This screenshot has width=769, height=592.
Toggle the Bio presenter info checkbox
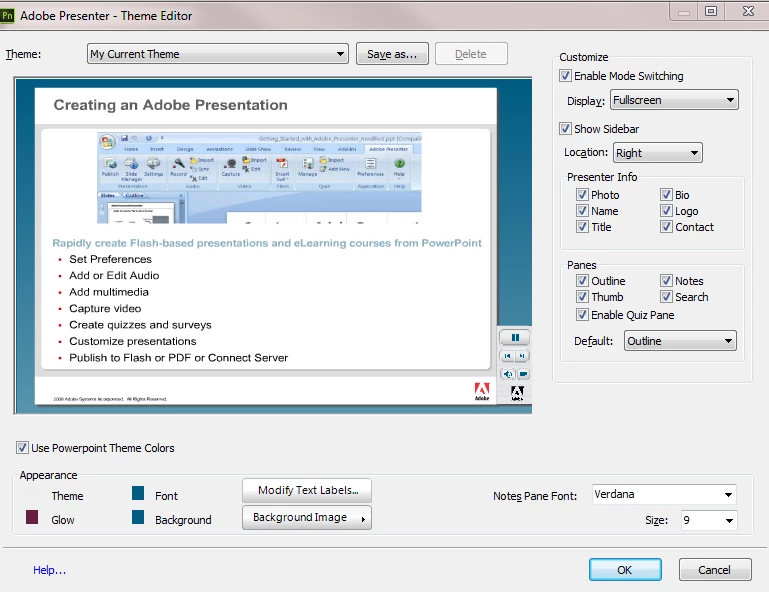666,195
